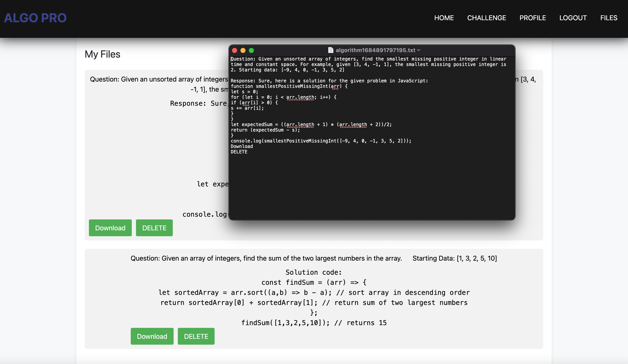Click the ALGO PRO logo
The width and height of the screenshot is (628, 364).
coord(35,18)
